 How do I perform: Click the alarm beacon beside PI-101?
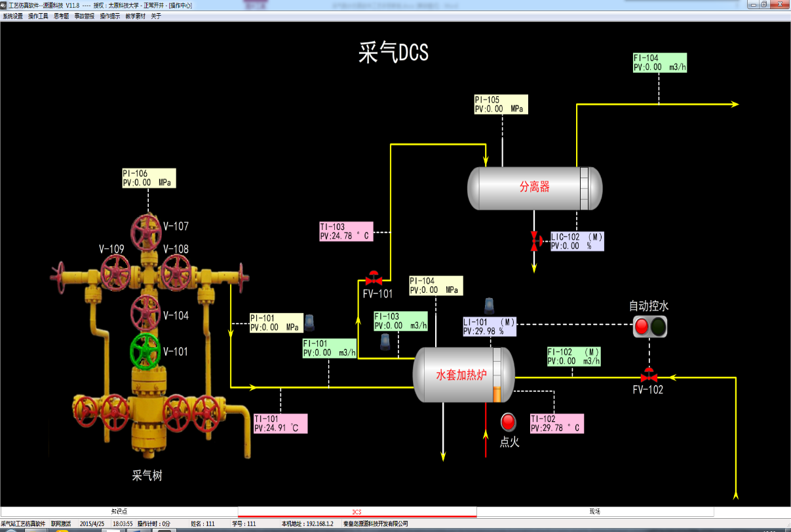(x=310, y=322)
